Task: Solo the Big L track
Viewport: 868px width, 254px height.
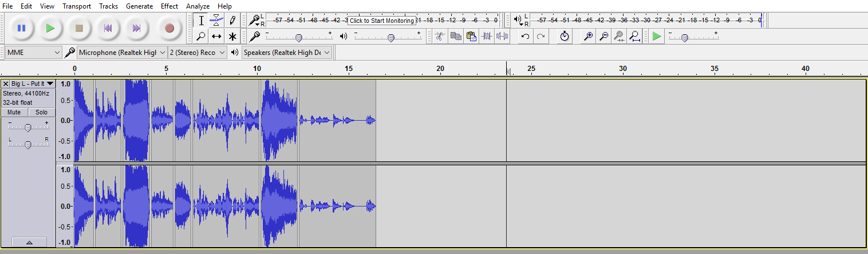Action: click(42, 112)
